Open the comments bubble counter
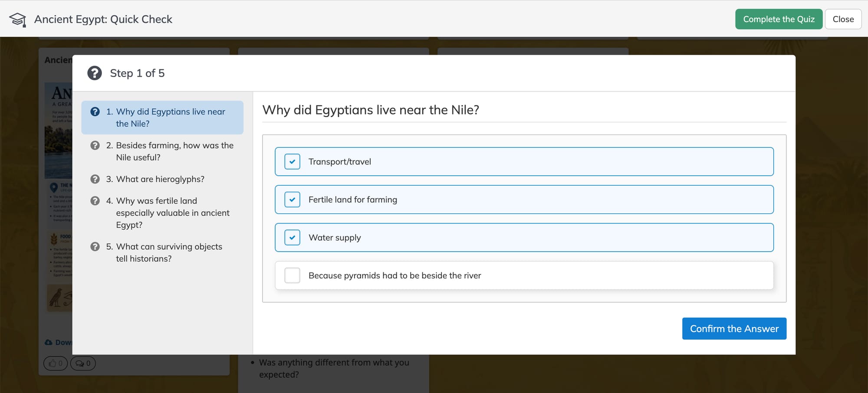This screenshot has height=393, width=868. click(x=83, y=363)
